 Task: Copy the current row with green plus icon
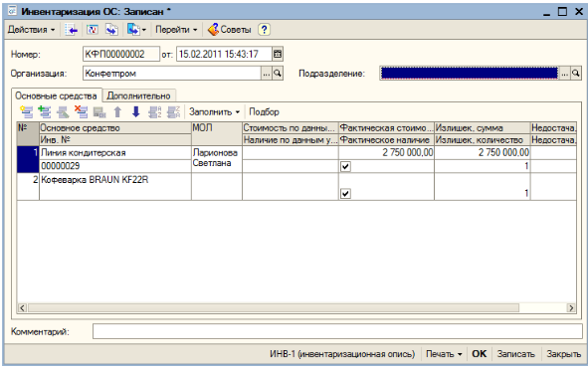45,112
